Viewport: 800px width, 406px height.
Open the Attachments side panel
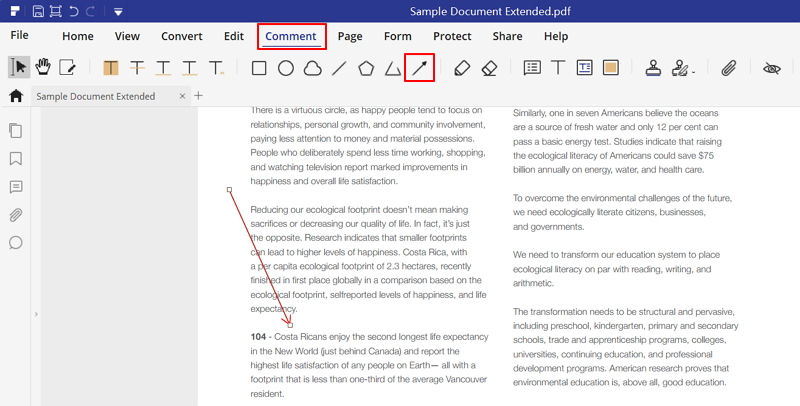pos(16,215)
